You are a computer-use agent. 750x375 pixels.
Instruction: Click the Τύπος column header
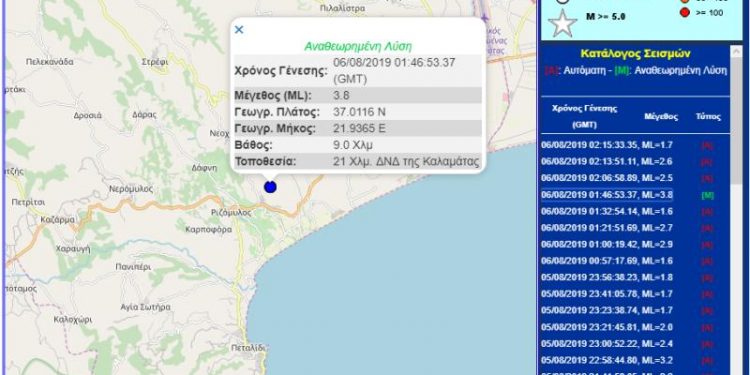[708, 116]
